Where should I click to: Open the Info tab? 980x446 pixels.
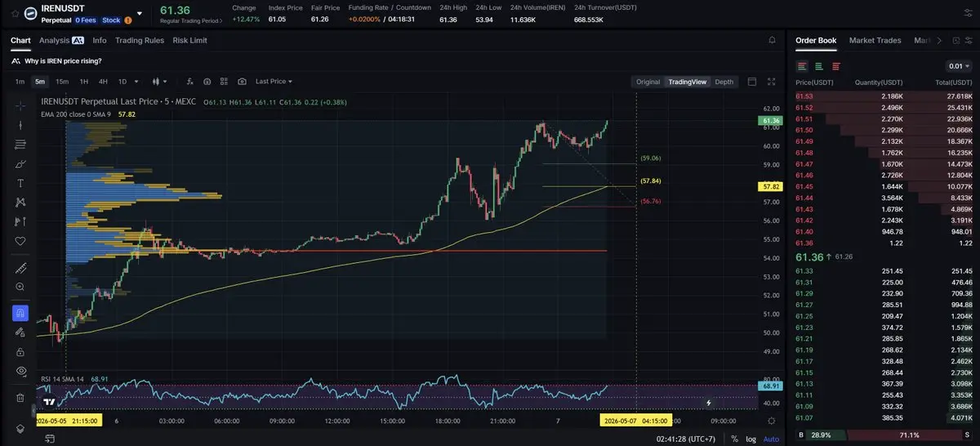click(100, 40)
